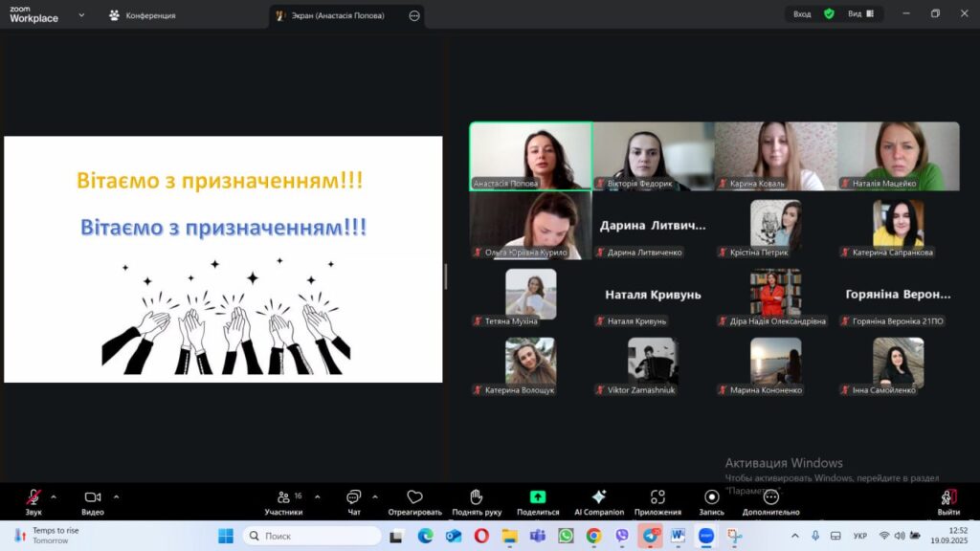Expand audio options arrow next to Звук
This screenshot has height=551, width=980.
[54, 496]
